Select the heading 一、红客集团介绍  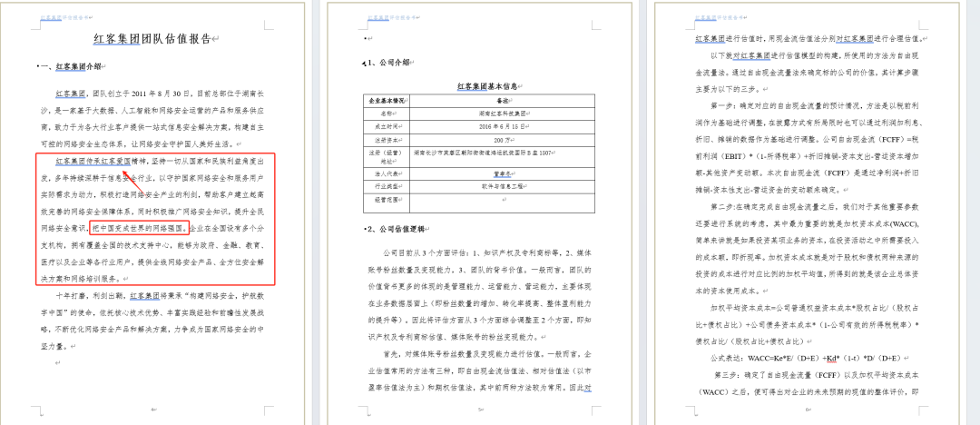click(72, 66)
